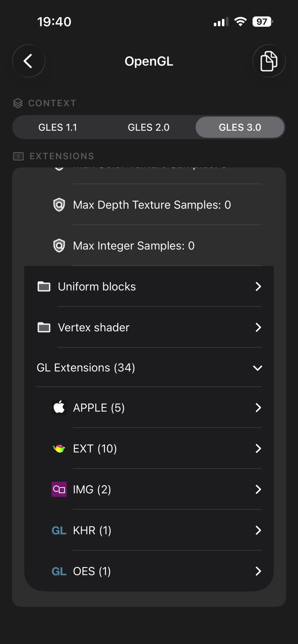Tap the Uniform blocks folder icon
The height and width of the screenshot is (644, 298).
click(44, 286)
